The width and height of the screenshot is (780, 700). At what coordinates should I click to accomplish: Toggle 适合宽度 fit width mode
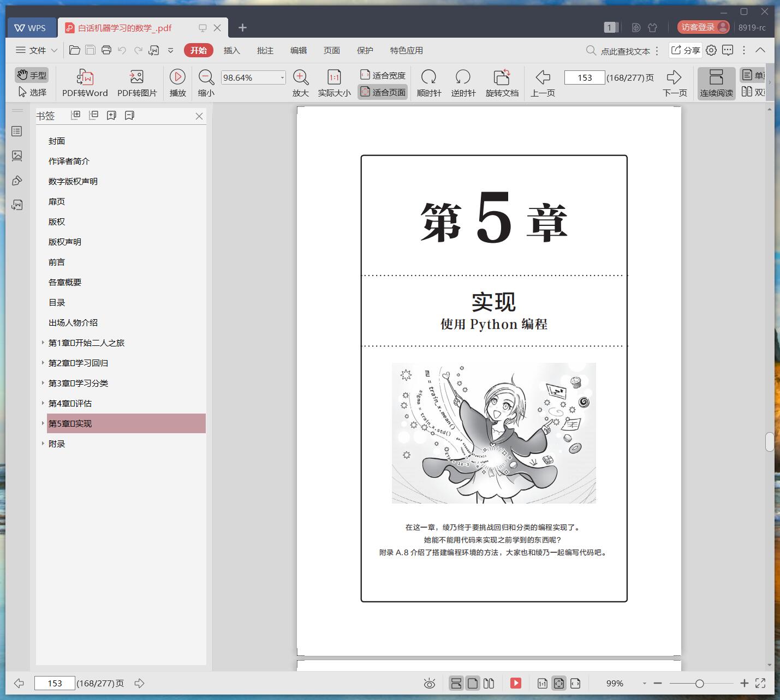(383, 75)
